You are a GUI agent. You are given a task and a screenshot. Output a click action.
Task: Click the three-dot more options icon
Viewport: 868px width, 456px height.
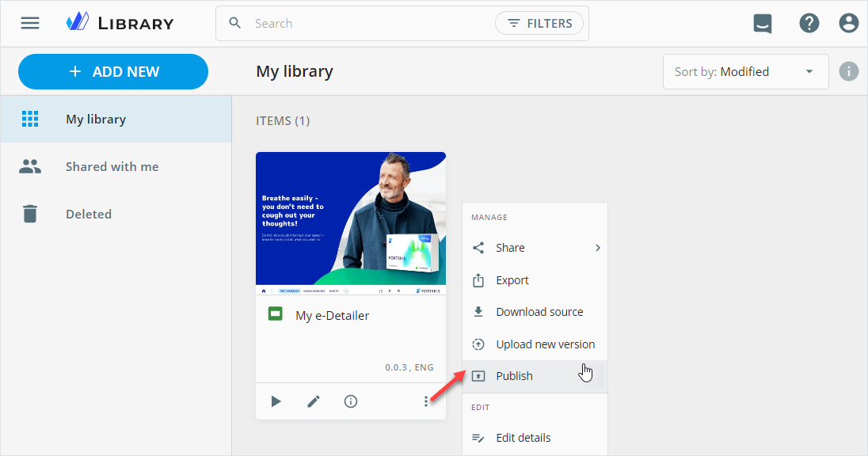[x=426, y=401]
